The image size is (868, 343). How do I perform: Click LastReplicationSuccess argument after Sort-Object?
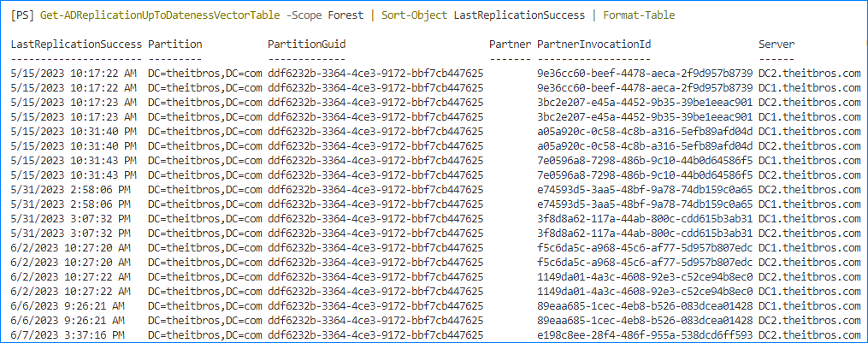click(x=519, y=15)
